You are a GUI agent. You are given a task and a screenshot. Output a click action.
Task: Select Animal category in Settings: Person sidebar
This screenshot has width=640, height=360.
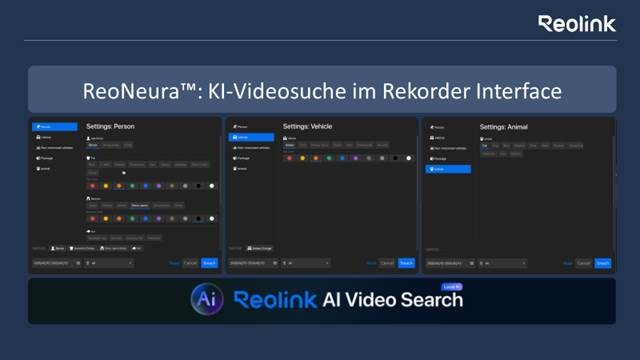pos(43,169)
